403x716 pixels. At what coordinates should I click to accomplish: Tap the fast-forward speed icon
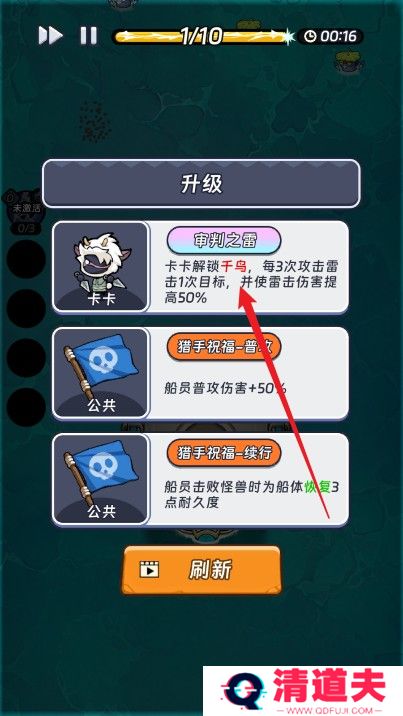50,35
